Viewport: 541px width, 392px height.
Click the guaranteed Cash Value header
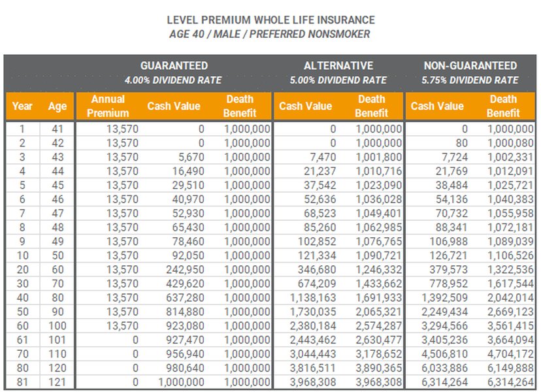(175, 106)
